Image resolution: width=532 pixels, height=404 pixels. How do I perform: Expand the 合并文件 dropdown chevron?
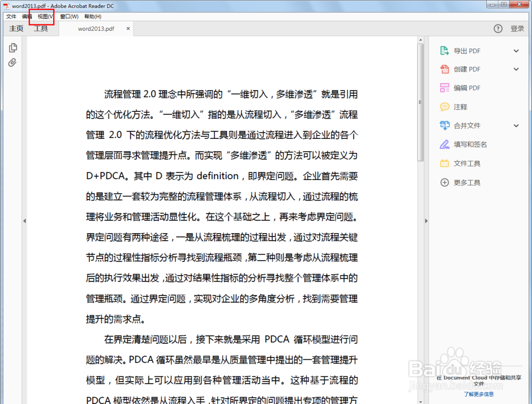coord(515,125)
